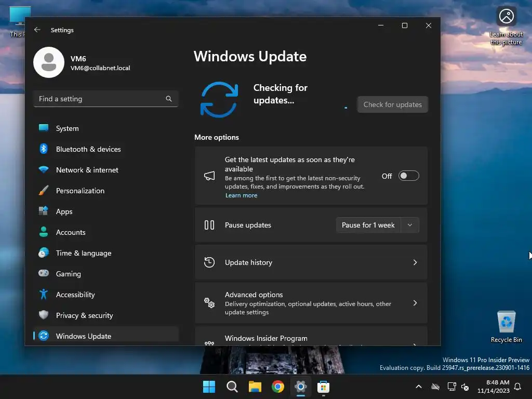Click the VM6 profile avatar

(x=49, y=62)
